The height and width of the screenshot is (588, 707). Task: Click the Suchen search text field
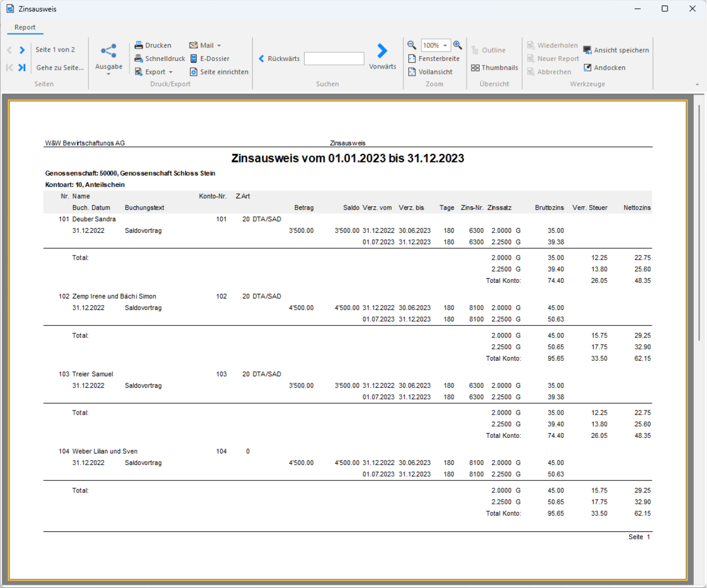click(334, 58)
